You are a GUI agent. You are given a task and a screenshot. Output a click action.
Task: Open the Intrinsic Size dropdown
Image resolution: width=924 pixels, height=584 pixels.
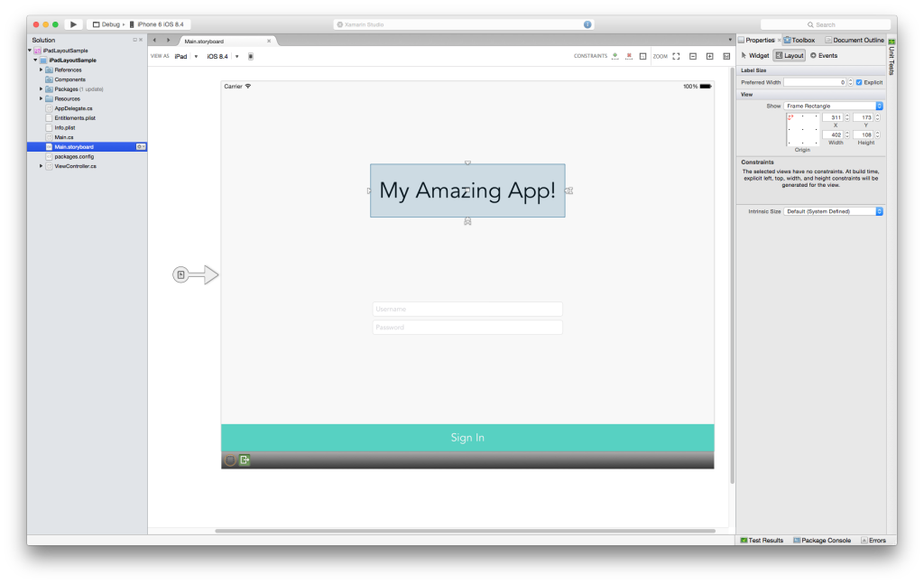coord(834,211)
